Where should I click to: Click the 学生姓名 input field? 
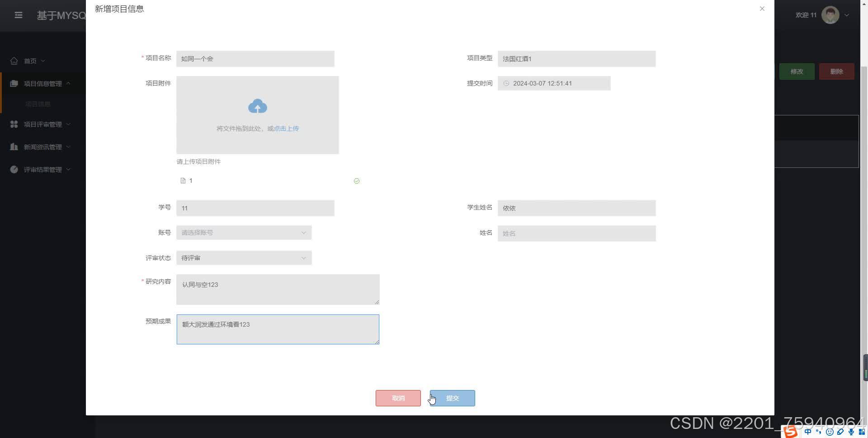tap(576, 208)
